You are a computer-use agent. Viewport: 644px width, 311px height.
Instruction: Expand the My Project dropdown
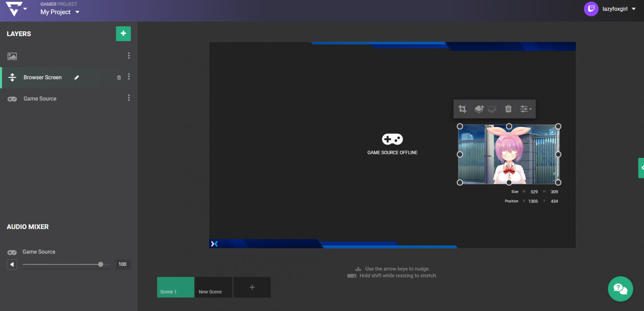click(77, 12)
